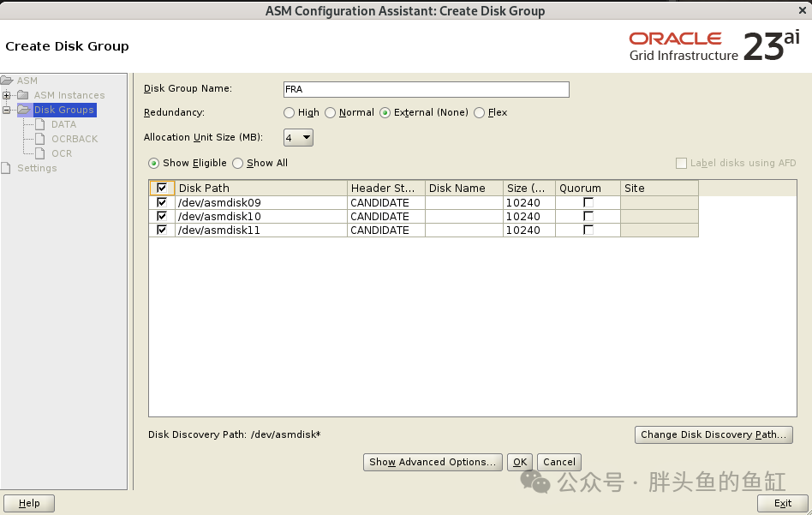Select the OCR disk group tree item
This screenshot has width=812, height=515.
[x=62, y=153]
